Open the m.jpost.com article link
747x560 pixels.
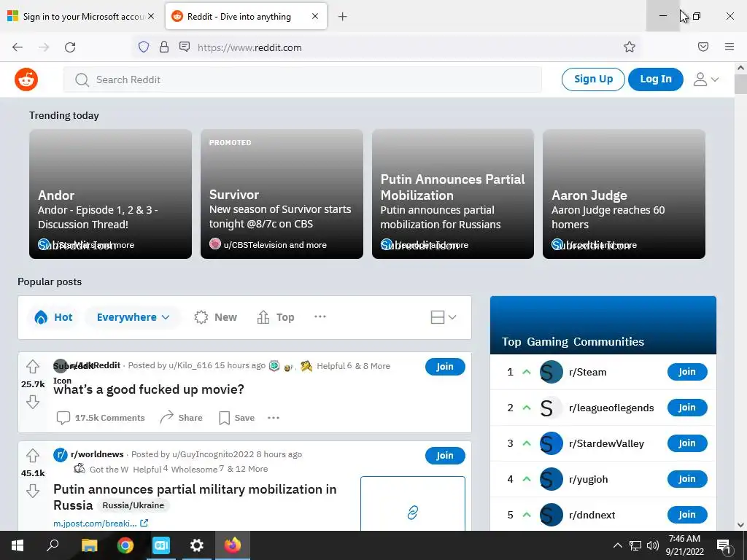pos(101,524)
